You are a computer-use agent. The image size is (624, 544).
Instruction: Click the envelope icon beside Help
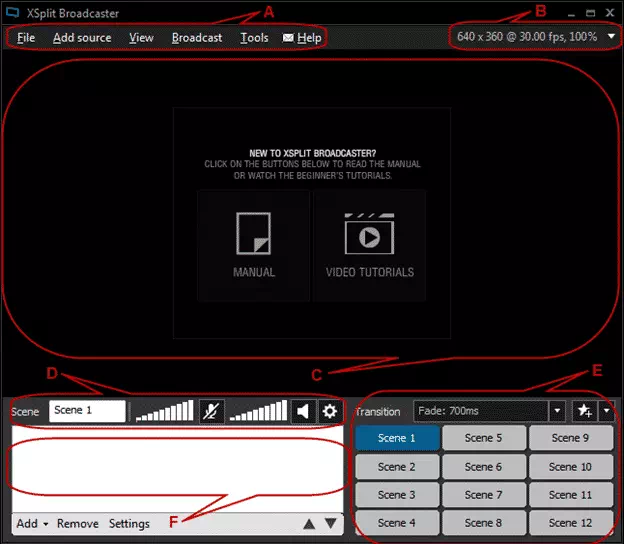pyautogui.click(x=288, y=38)
